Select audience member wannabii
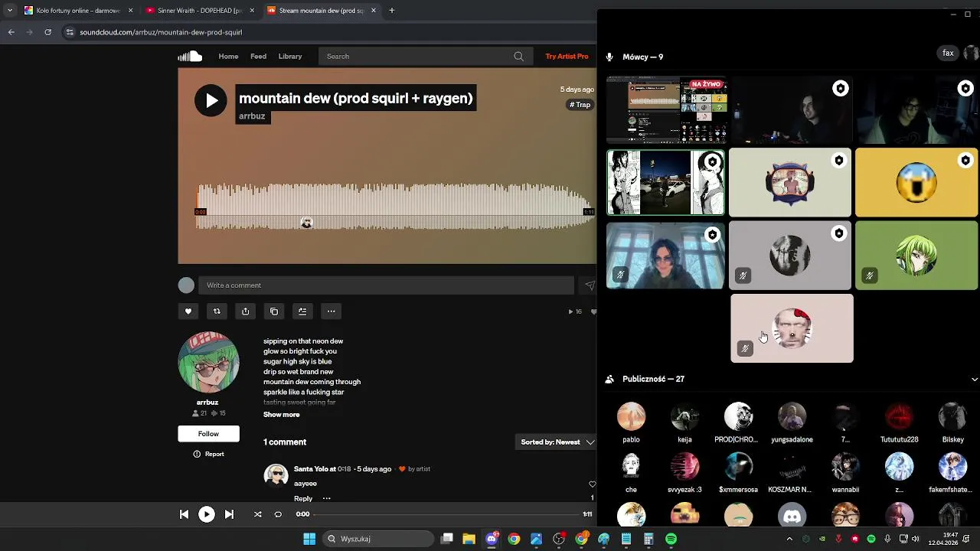Screen dimensions: 980x551 point(845,472)
